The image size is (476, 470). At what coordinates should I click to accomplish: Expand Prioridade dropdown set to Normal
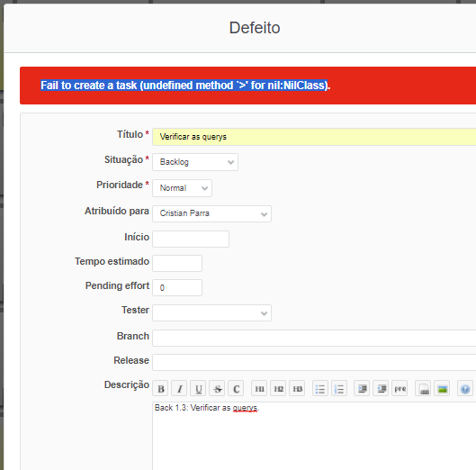tap(182, 188)
